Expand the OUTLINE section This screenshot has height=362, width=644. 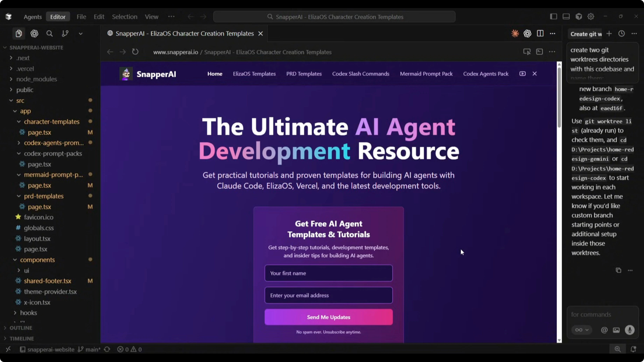tap(21, 328)
